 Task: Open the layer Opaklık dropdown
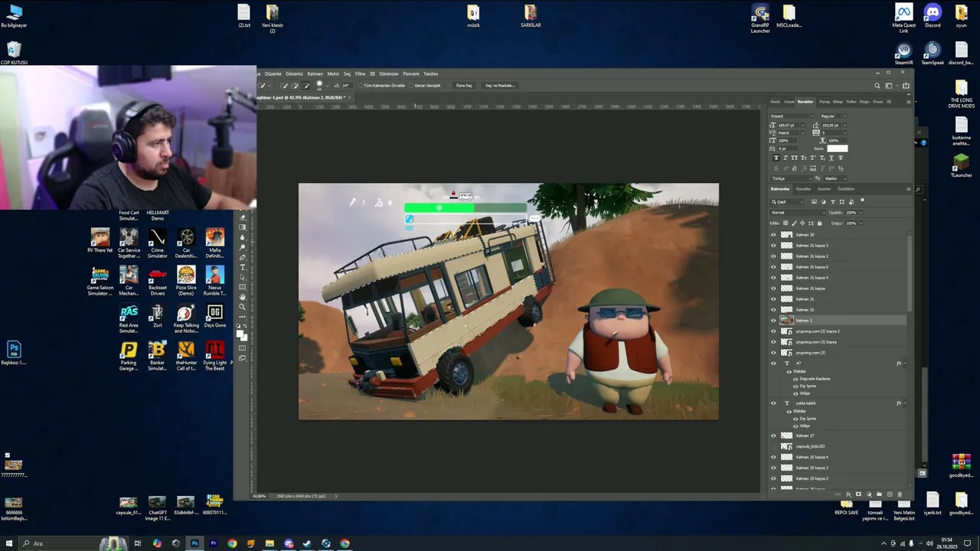[x=861, y=213]
